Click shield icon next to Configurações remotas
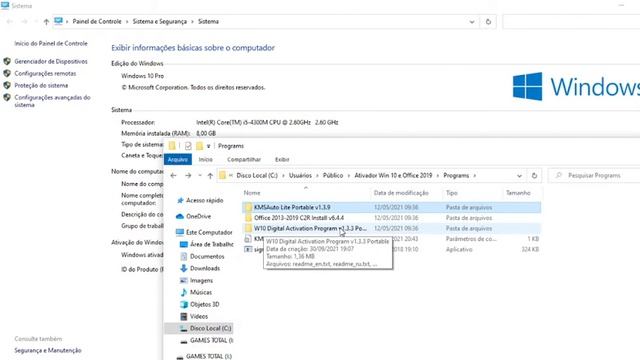Image resolution: width=640 pixels, height=360 pixels. click(x=7, y=73)
